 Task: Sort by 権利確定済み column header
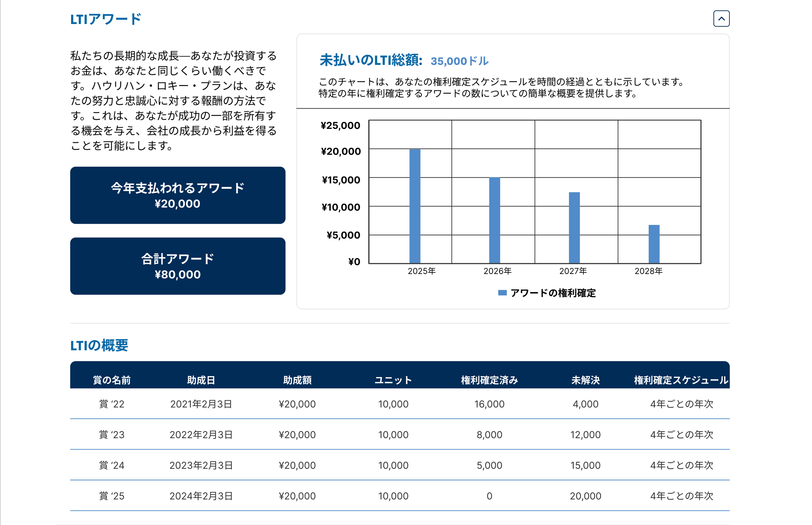489,380
